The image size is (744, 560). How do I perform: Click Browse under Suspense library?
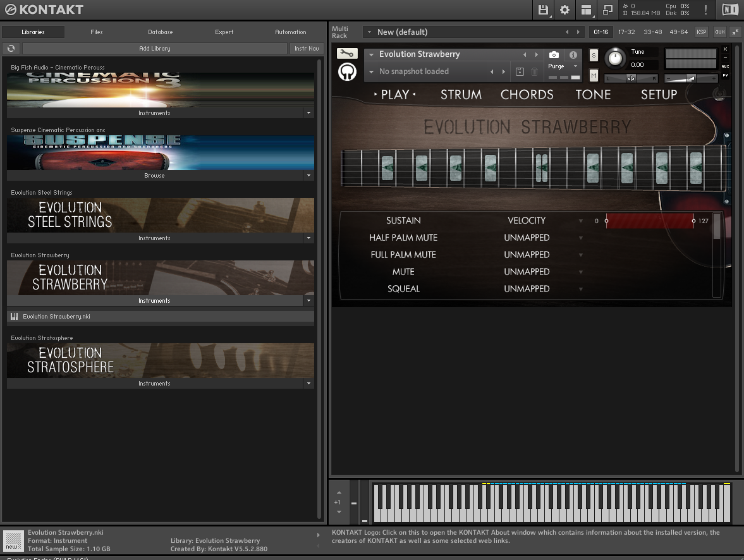155,176
